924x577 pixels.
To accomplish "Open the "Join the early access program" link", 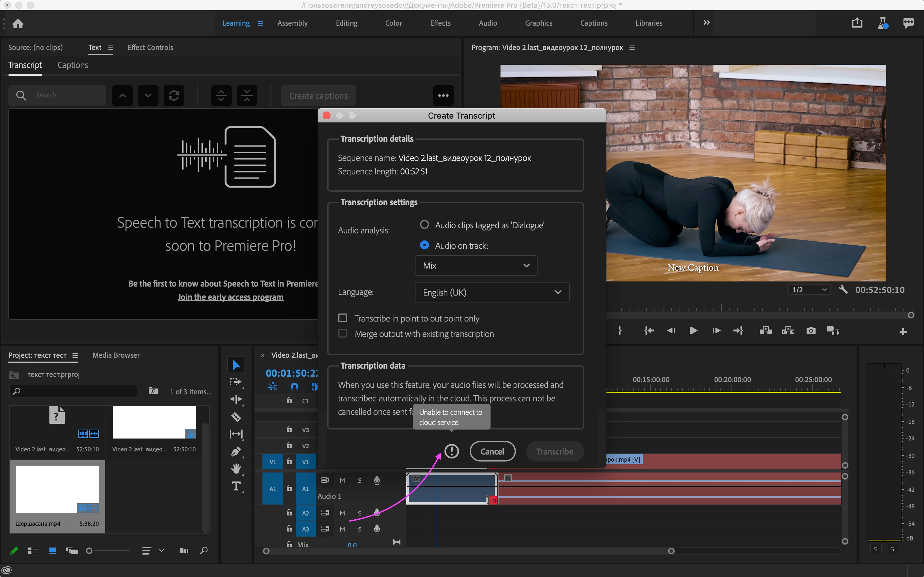I will pos(231,297).
